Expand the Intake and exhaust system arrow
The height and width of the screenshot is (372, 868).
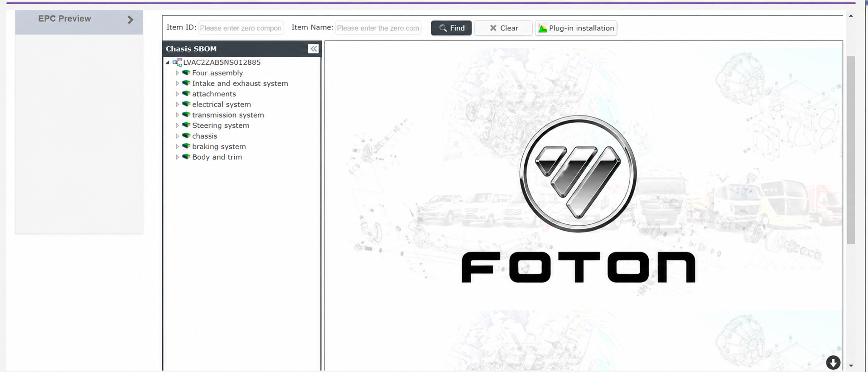pos(177,83)
